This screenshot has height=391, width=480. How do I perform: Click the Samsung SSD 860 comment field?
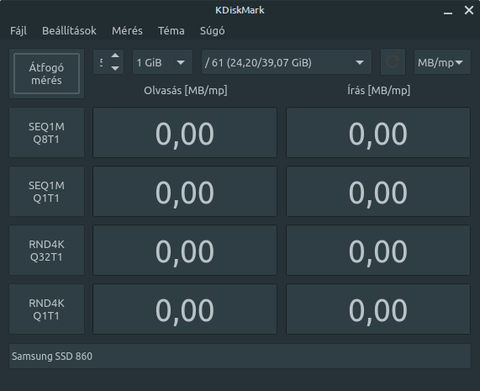pos(240,356)
